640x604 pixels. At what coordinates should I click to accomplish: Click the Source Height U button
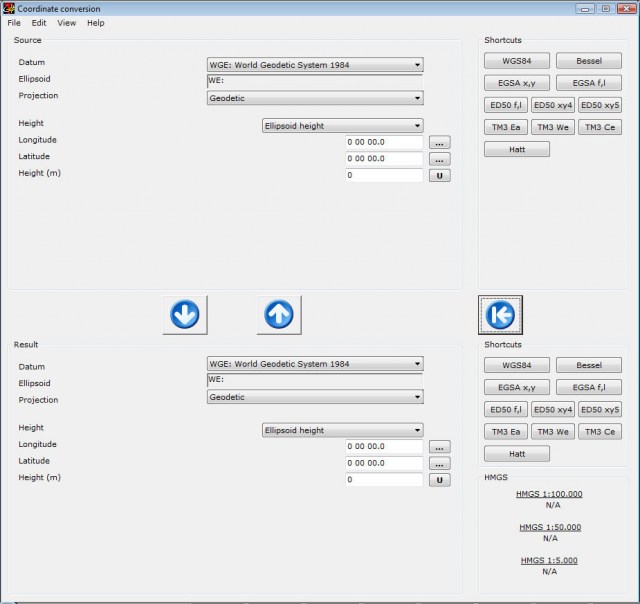pyautogui.click(x=439, y=175)
